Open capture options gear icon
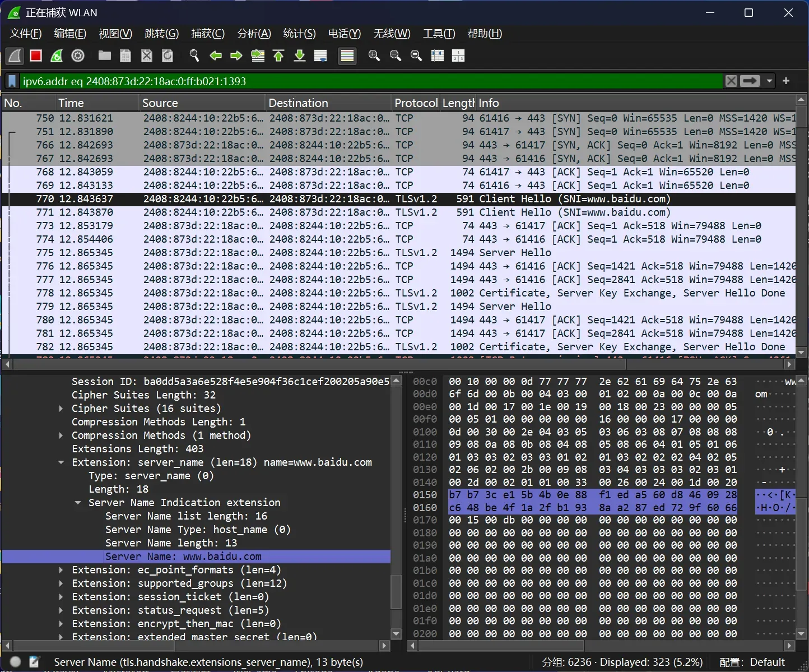 [78, 55]
